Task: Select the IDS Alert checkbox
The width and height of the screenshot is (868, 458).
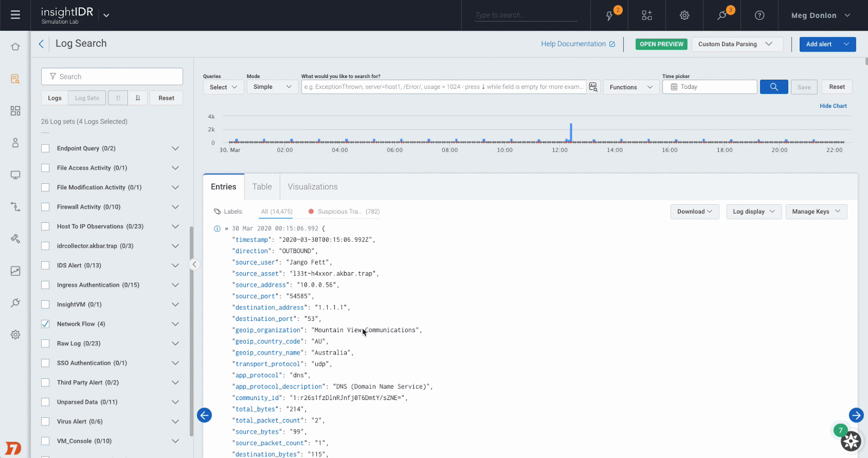Action: (x=46, y=266)
